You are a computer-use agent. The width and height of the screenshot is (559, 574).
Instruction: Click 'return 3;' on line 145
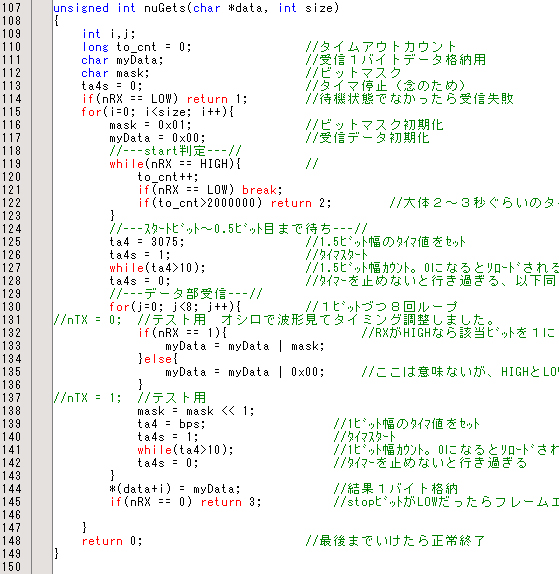tap(231, 502)
